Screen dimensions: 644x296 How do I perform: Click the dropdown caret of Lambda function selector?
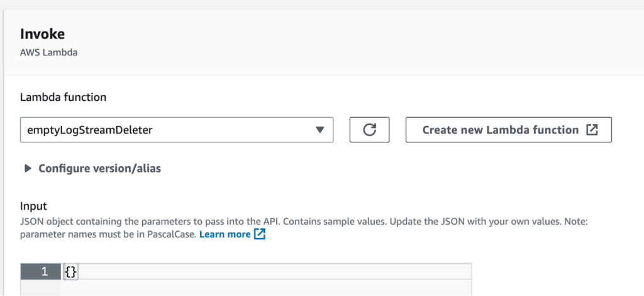(x=320, y=130)
